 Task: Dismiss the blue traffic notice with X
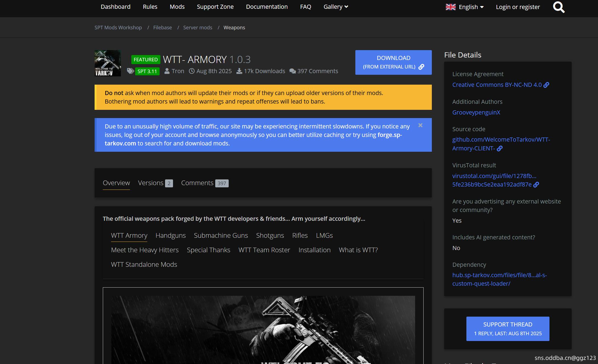[x=420, y=125]
